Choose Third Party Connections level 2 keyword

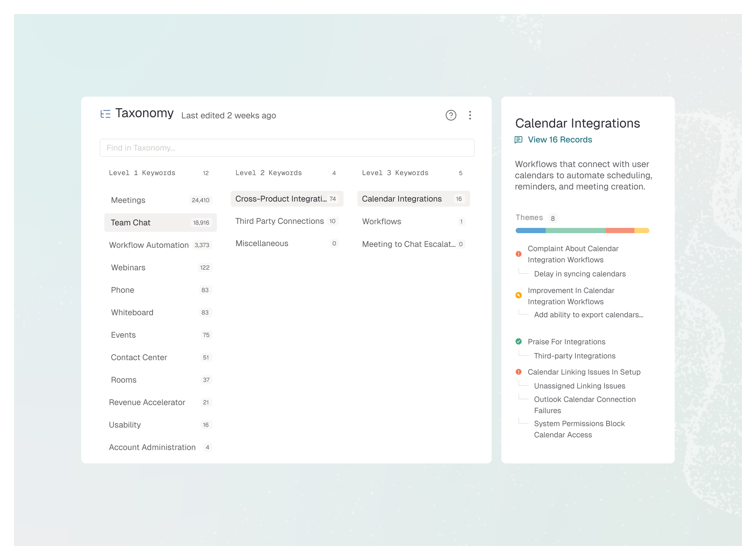pyautogui.click(x=280, y=221)
